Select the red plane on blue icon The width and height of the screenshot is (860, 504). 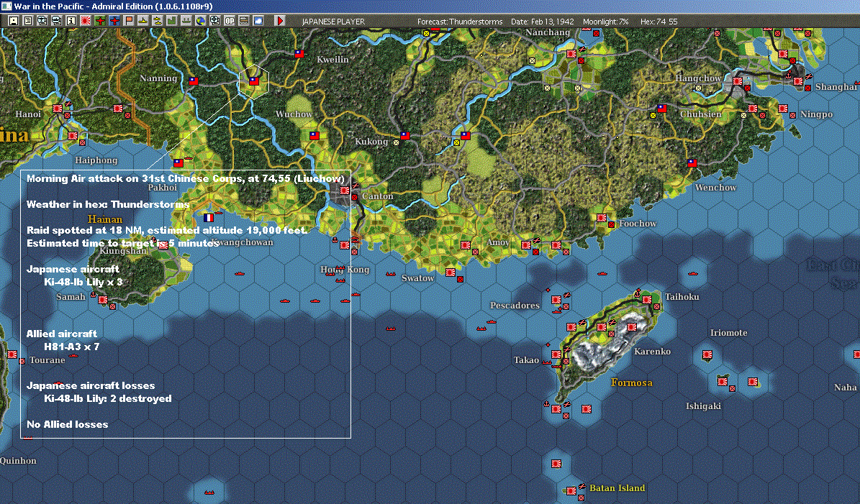click(x=114, y=21)
